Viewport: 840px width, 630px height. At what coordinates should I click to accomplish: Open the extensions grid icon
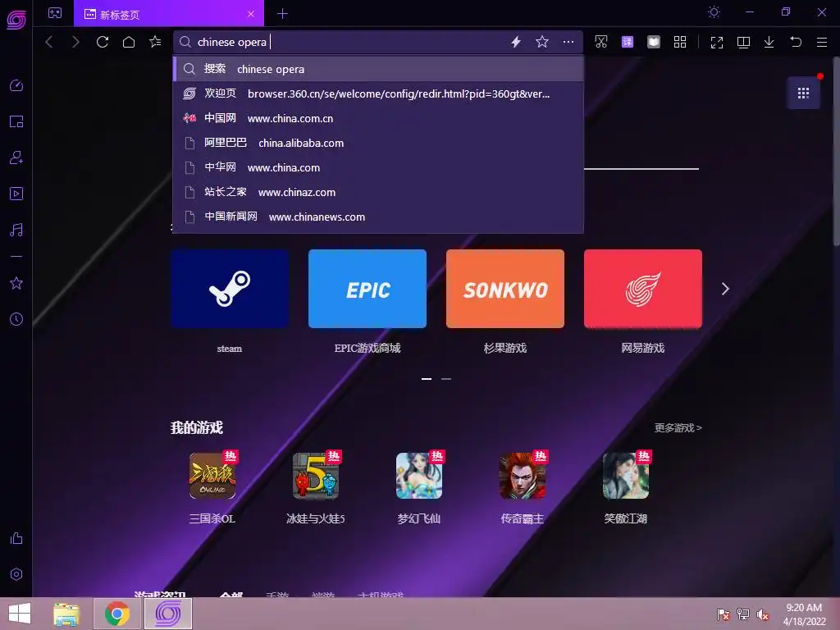pos(680,42)
